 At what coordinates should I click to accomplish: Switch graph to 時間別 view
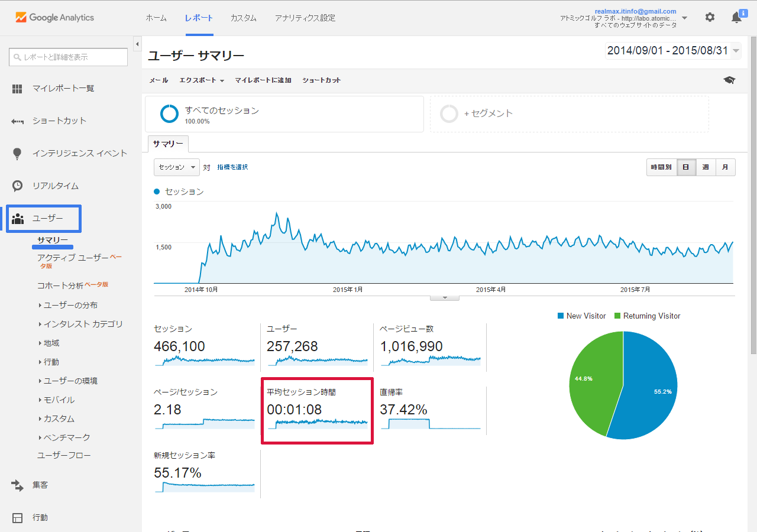[661, 167]
